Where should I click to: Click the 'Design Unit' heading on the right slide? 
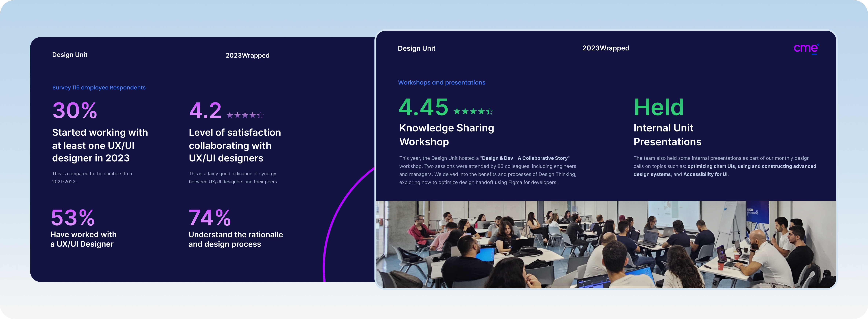(x=416, y=48)
